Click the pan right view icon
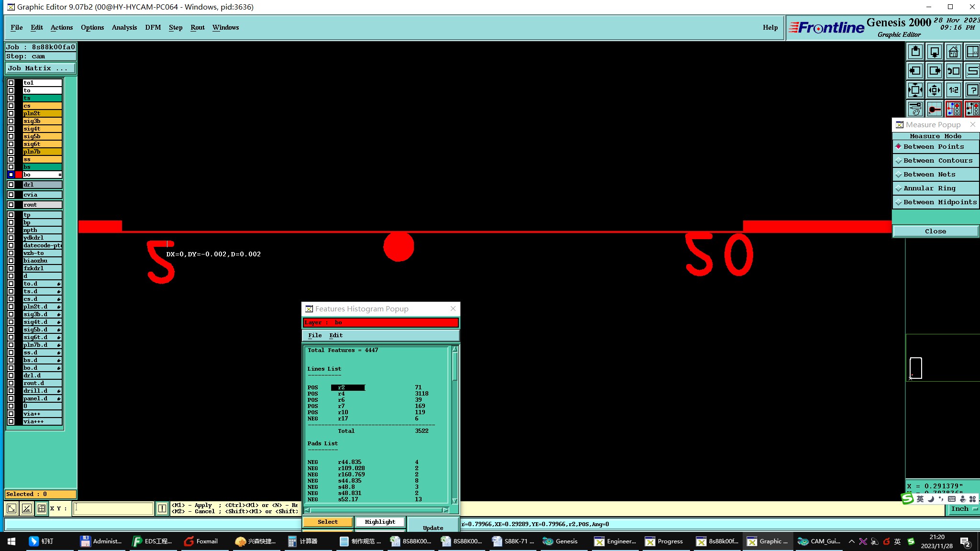980x551 pixels. coord(934,71)
